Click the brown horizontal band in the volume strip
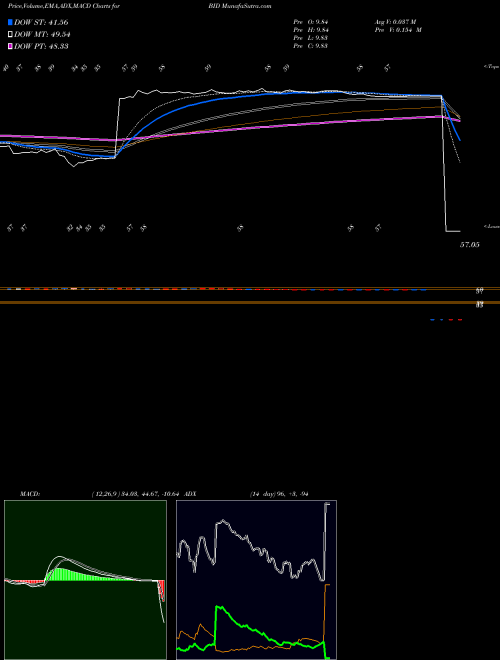This screenshot has height=660, width=500. (250, 302)
